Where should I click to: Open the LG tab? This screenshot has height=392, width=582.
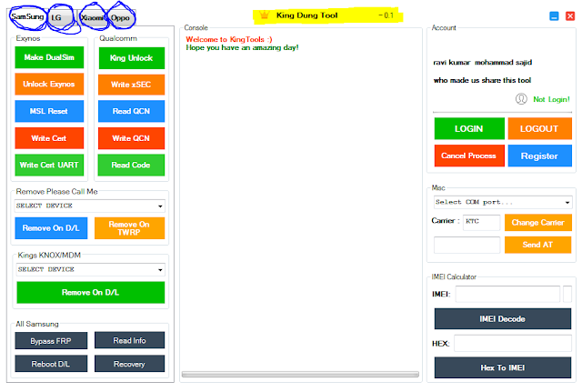pos(62,18)
